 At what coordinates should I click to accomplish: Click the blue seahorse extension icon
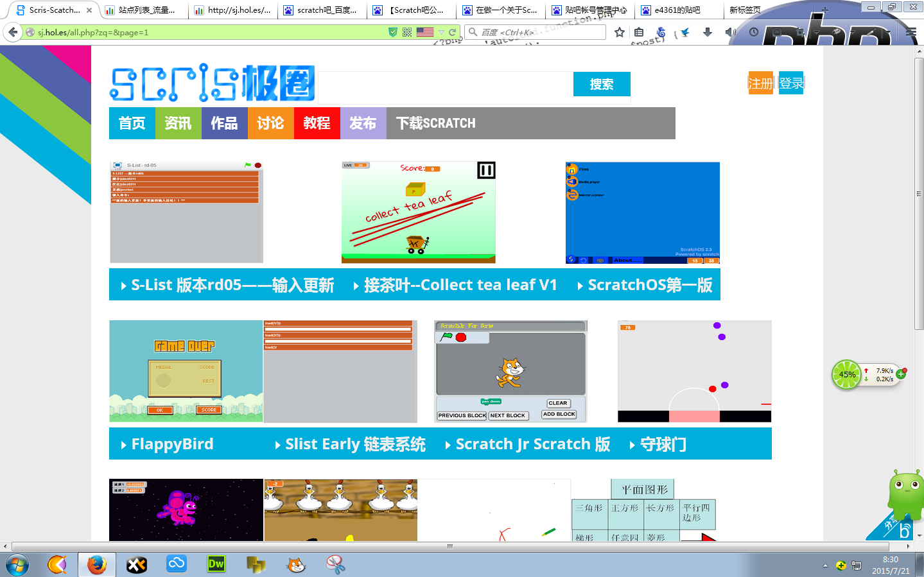point(661,32)
